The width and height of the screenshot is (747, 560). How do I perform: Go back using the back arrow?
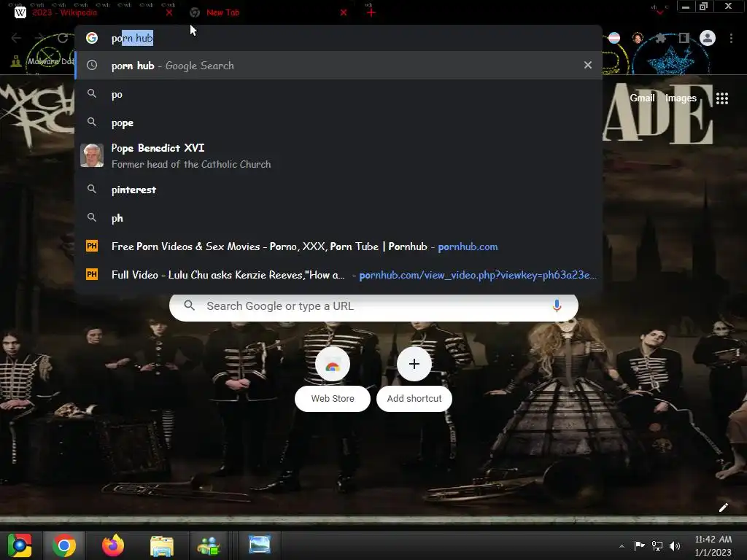[16, 38]
